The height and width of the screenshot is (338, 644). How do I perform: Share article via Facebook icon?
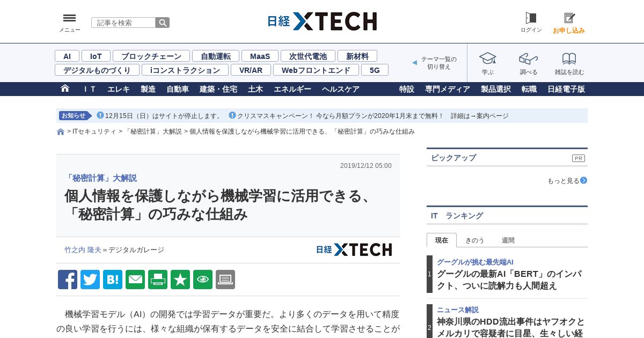tap(68, 280)
